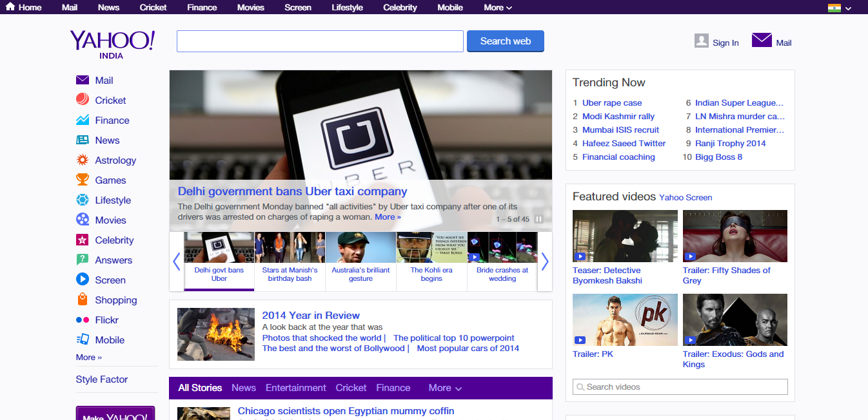Play Teaser: Detective Byomkesh Bakshi video
Viewport: 868px width, 420px height.
625,236
